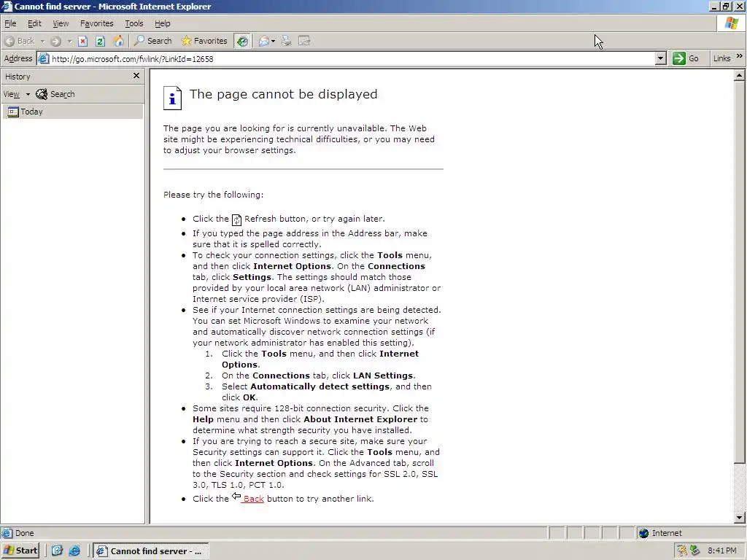Click the back arrow icon in page text
The width and height of the screenshot is (747, 560).
click(236, 496)
